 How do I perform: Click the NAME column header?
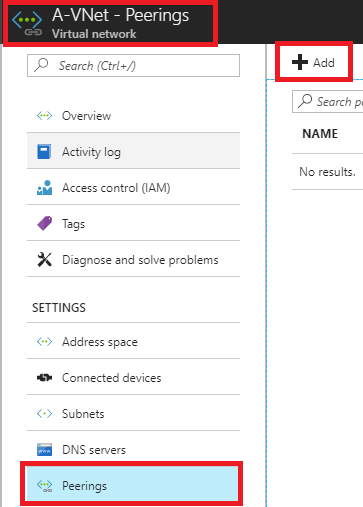click(320, 134)
